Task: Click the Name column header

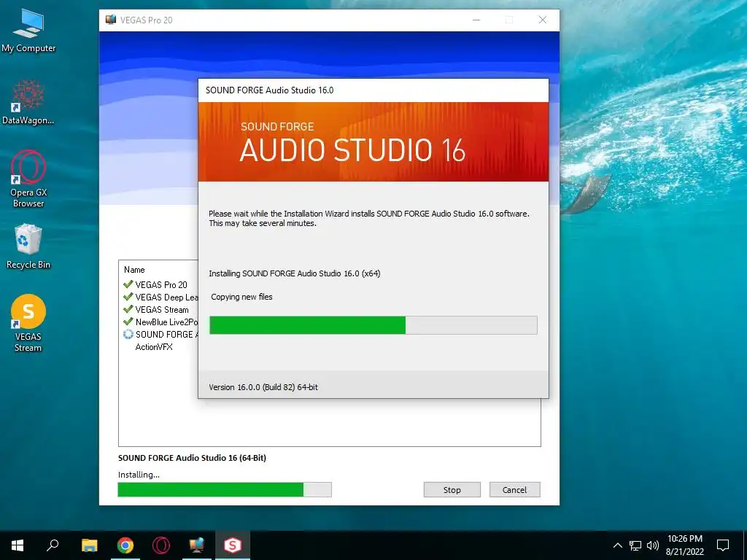Action: pyautogui.click(x=134, y=270)
